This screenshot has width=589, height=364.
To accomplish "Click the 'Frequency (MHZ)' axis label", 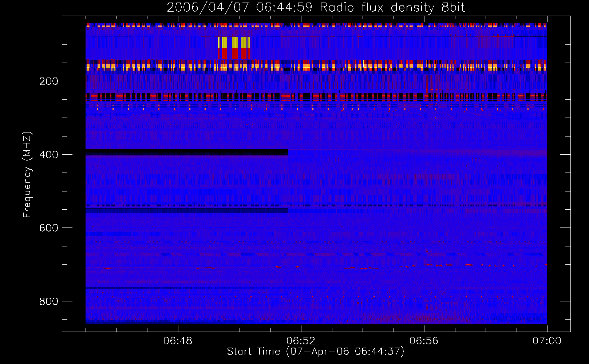I will point(27,174).
